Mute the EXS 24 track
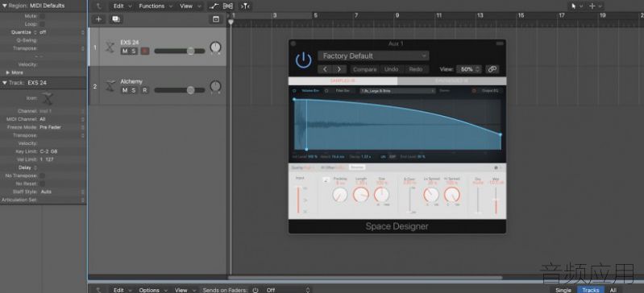This screenshot has width=644, height=293. (125, 51)
